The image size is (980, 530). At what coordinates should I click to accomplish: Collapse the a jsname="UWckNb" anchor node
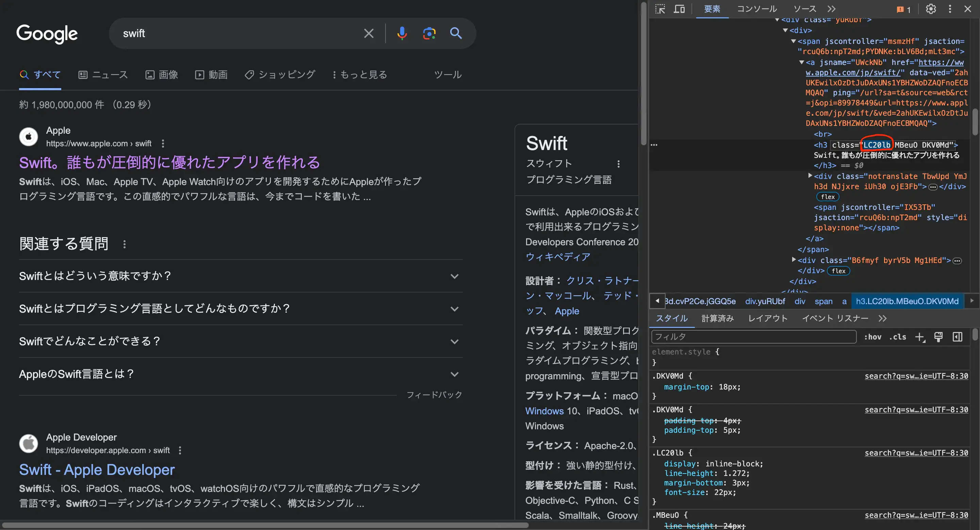(x=802, y=62)
